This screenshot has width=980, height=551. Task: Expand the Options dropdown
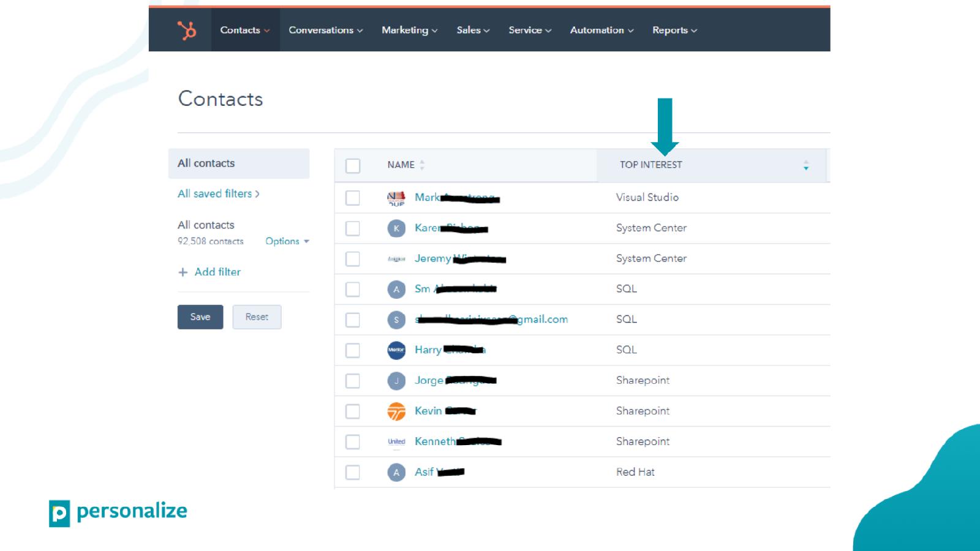(x=287, y=241)
